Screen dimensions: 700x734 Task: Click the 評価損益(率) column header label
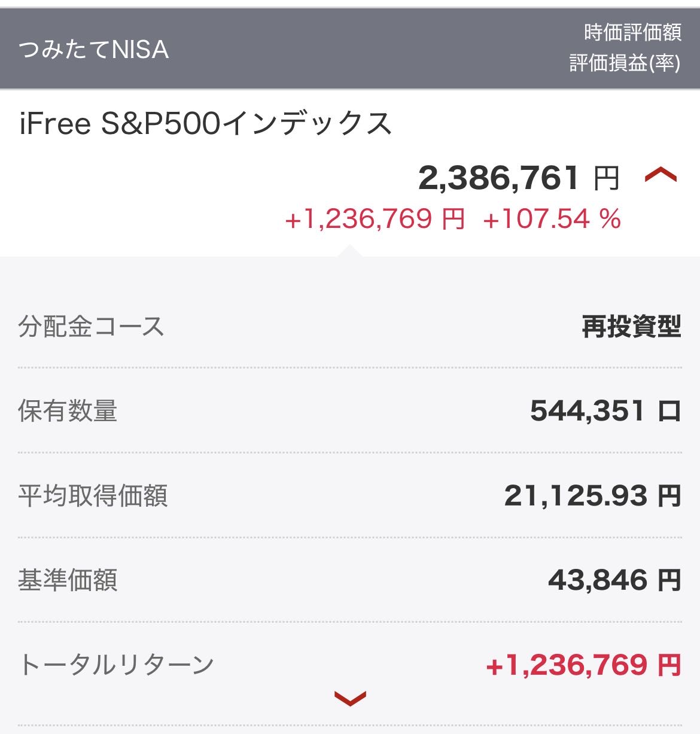pos(625,63)
